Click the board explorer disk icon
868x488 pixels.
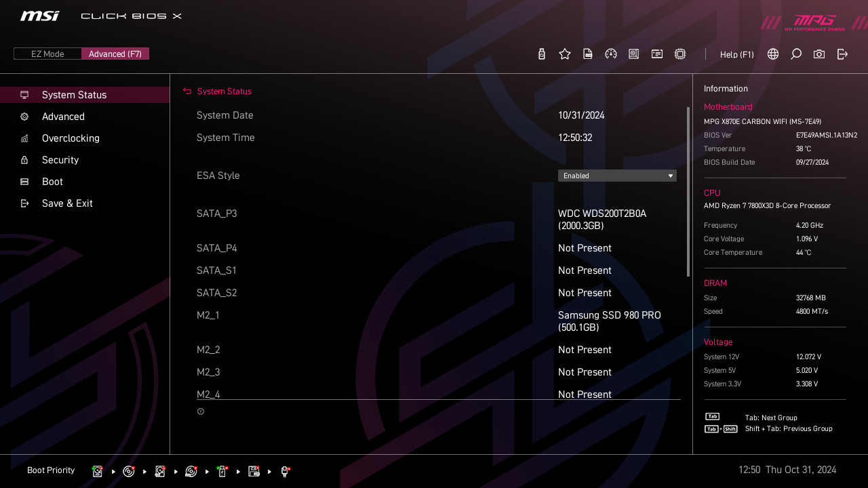(x=634, y=54)
